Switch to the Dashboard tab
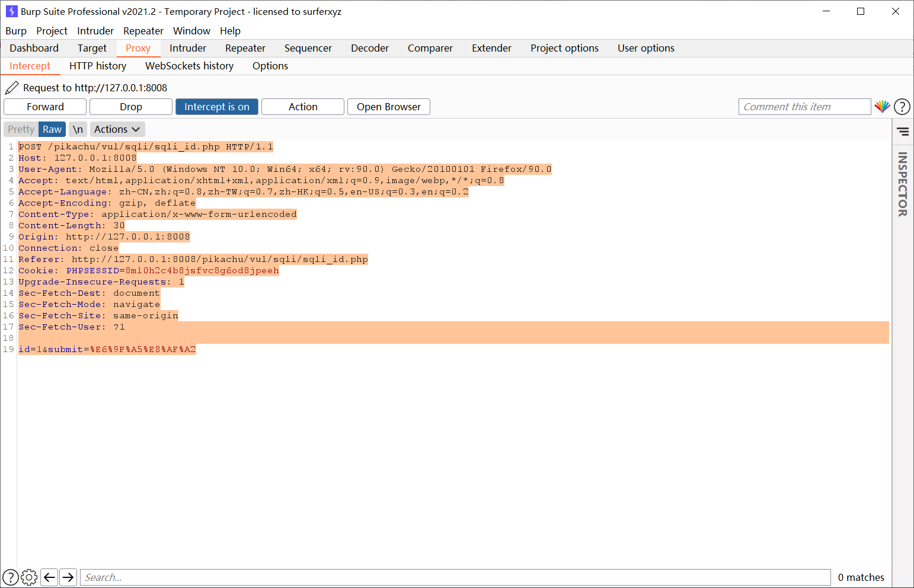The width and height of the screenshot is (914, 588). (34, 48)
